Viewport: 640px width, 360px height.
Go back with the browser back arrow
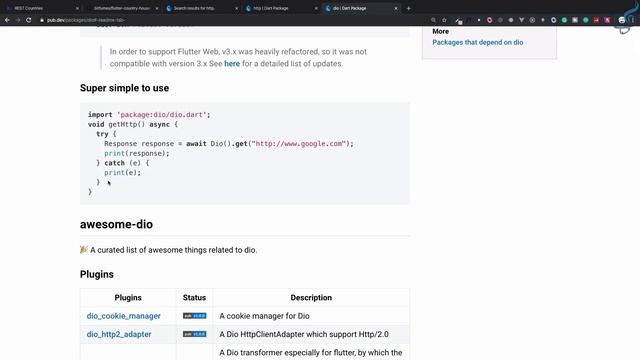(x=7, y=20)
